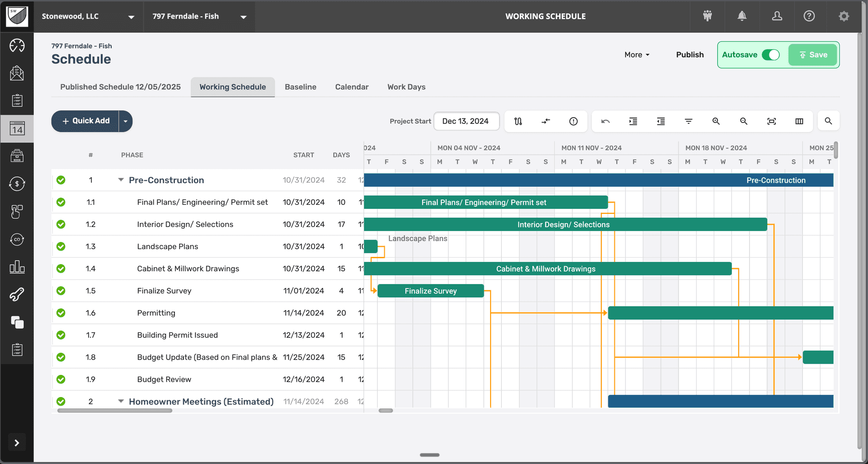Disable Autosave for the schedule
This screenshot has height=464, width=868.
pos(771,55)
